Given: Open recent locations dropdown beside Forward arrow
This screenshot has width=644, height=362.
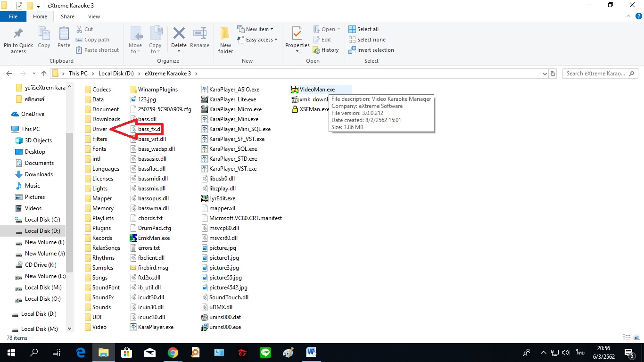Looking at the screenshot, I should point(34,74).
